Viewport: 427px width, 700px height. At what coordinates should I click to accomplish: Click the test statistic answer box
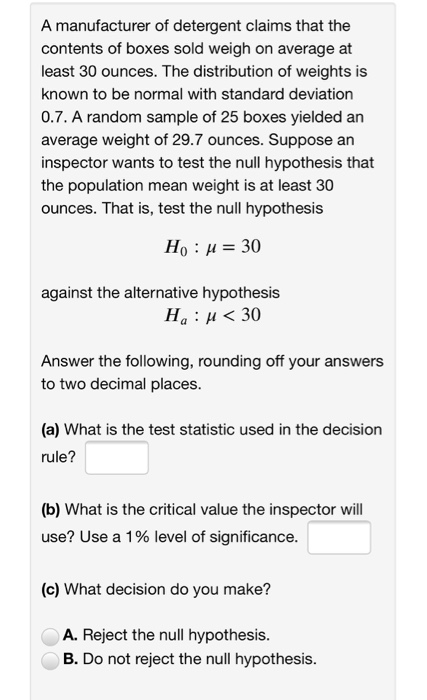pos(117,458)
